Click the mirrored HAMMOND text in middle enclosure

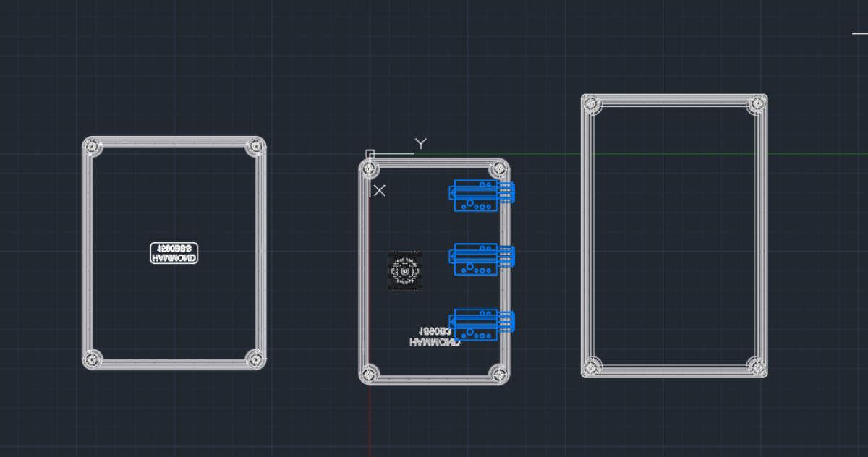(x=433, y=337)
